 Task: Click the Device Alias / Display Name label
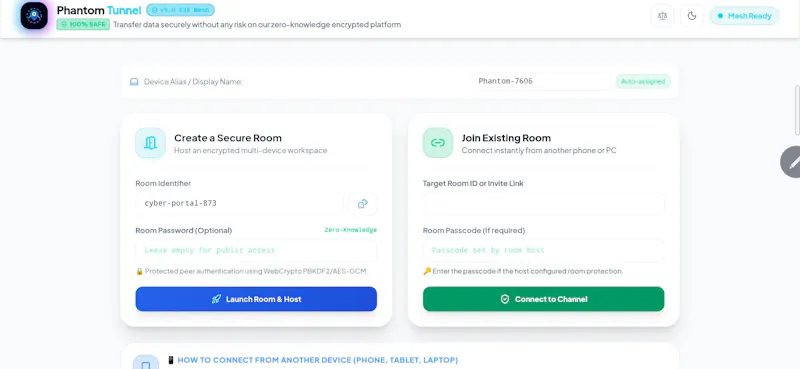(x=193, y=82)
